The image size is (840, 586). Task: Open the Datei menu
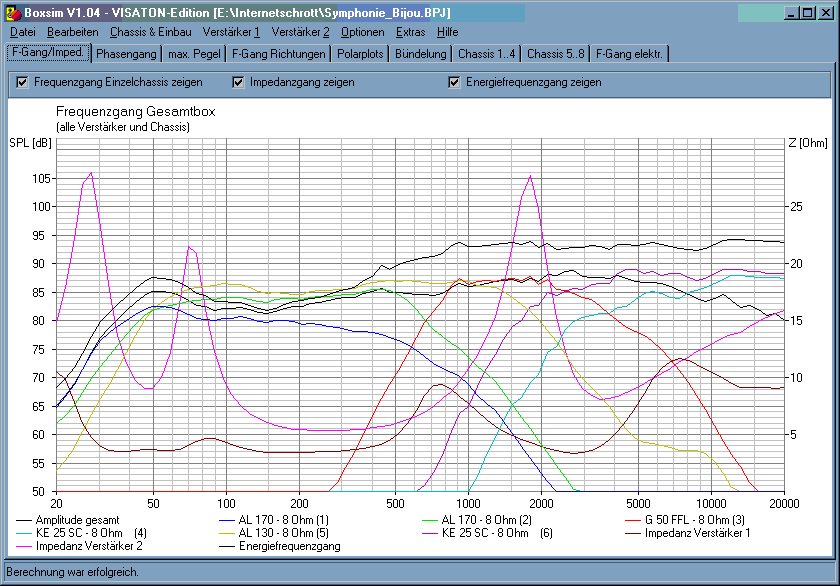click(x=23, y=32)
